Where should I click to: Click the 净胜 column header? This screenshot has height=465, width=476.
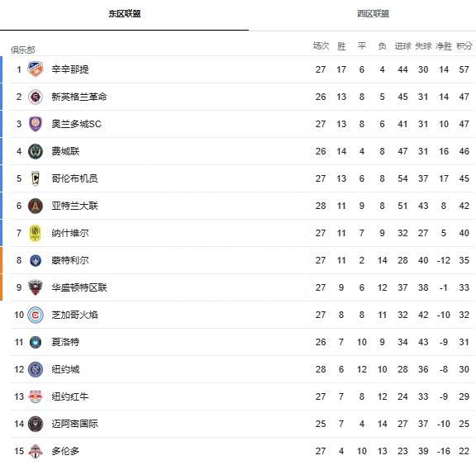click(444, 45)
